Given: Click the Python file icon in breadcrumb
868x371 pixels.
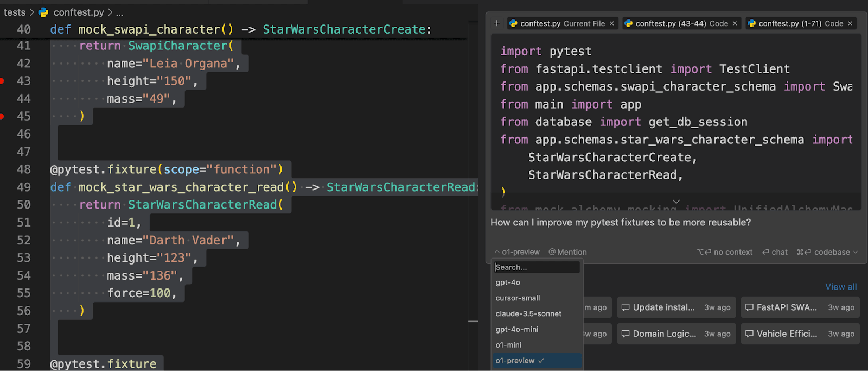Looking at the screenshot, I should click(x=44, y=12).
